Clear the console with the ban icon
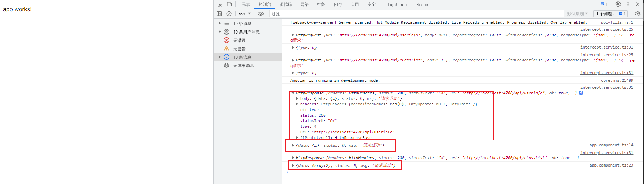The width and height of the screenshot is (644, 184). (x=229, y=14)
